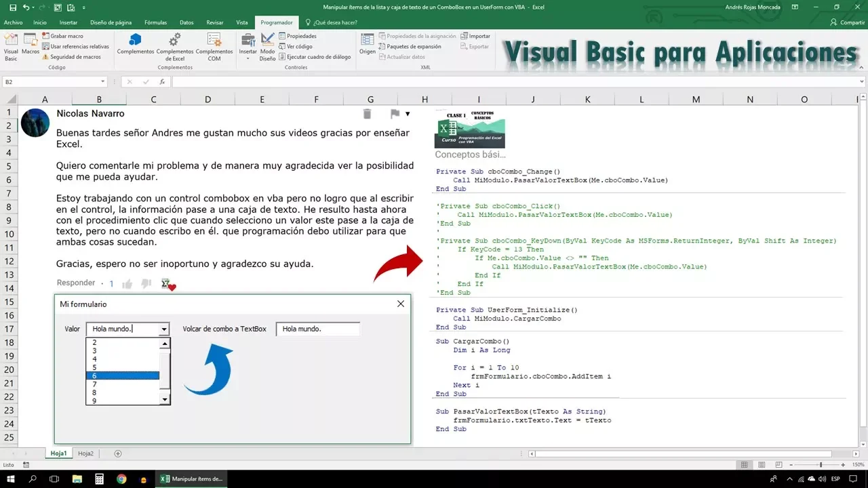Viewport: 868px width, 488px height.
Task: Open File Explorer from the taskbar
Action: [x=77, y=479]
